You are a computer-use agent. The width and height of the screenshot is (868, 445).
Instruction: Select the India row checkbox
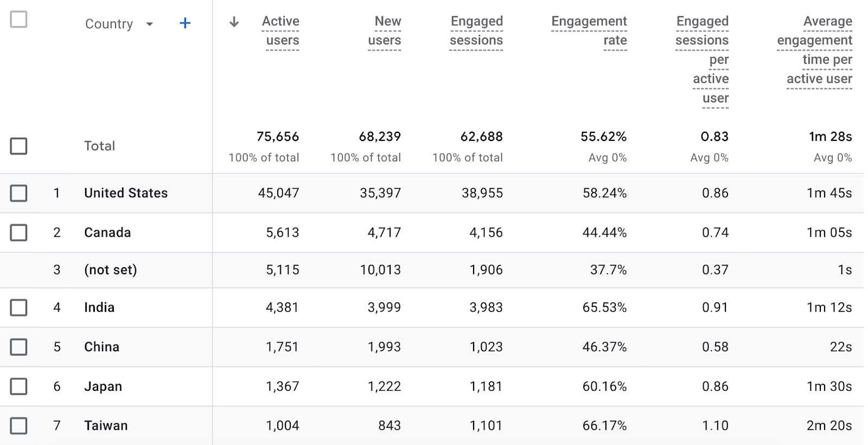tap(18, 307)
